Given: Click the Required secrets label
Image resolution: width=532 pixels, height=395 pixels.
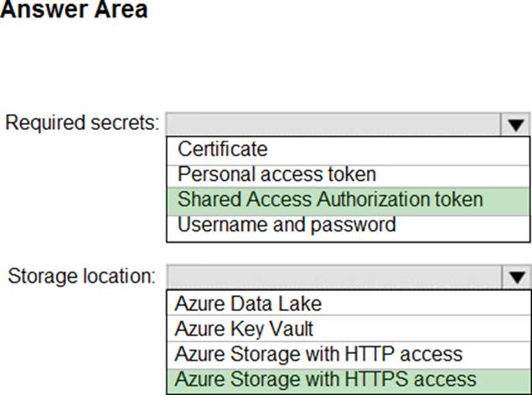Looking at the screenshot, I should (x=82, y=123).
